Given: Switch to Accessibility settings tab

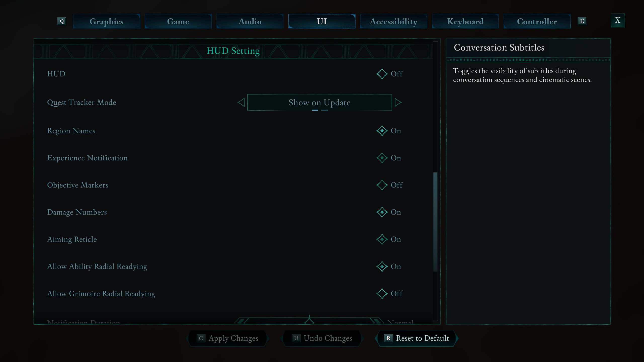Looking at the screenshot, I should (394, 21).
